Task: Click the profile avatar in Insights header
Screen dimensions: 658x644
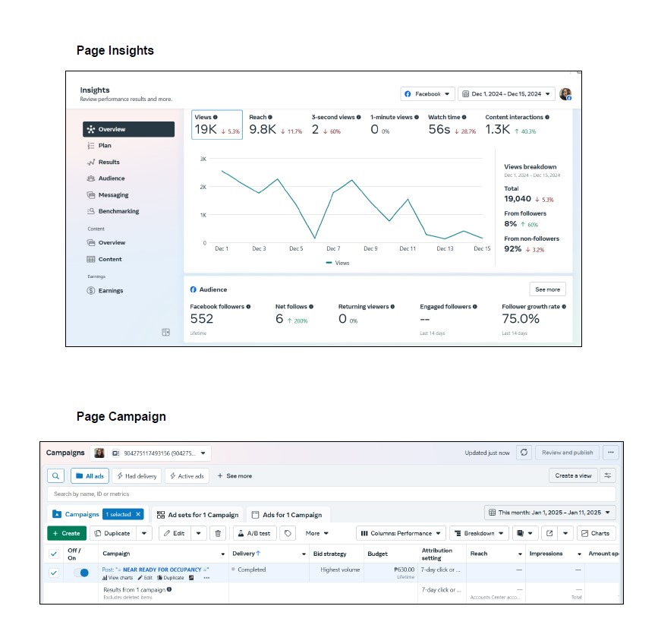Action: 565,94
